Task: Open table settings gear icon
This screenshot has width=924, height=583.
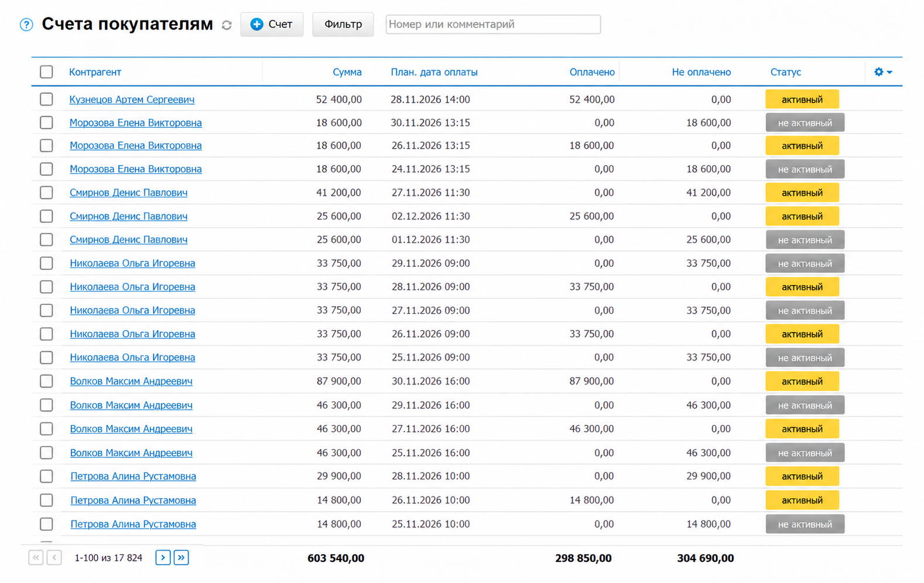Action: pyautogui.click(x=878, y=72)
